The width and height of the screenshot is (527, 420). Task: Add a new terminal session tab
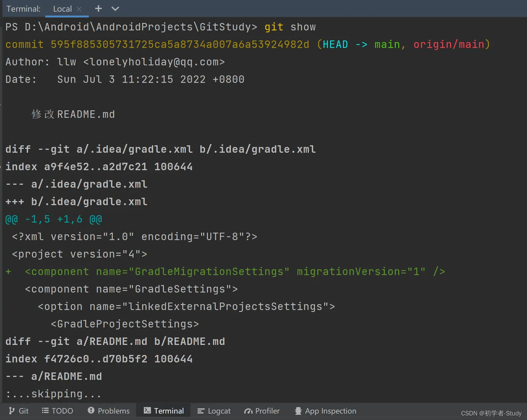pos(98,8)
